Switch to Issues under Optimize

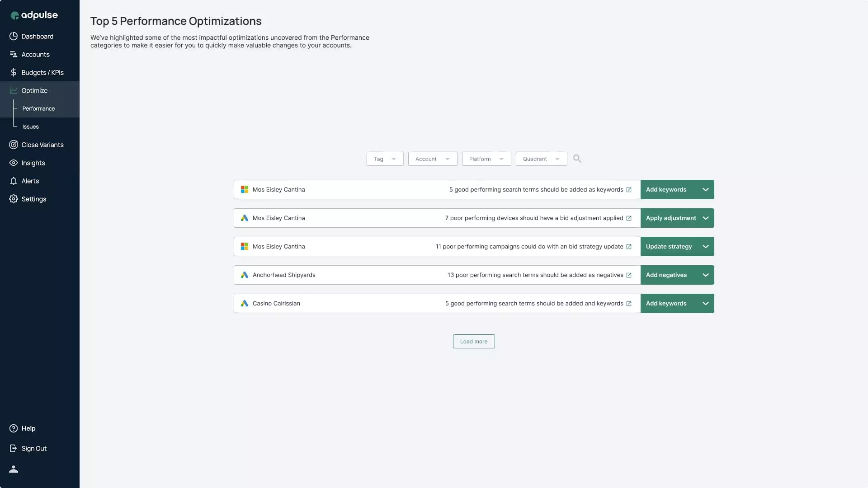(x=30, y=127)
